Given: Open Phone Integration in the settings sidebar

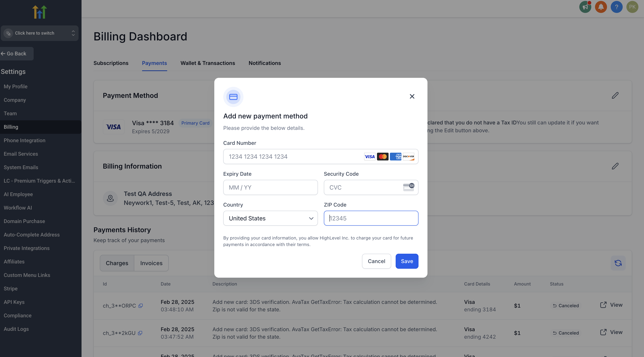Looking at the screenshot, I should pyautogui.click(x=24, y=140).
